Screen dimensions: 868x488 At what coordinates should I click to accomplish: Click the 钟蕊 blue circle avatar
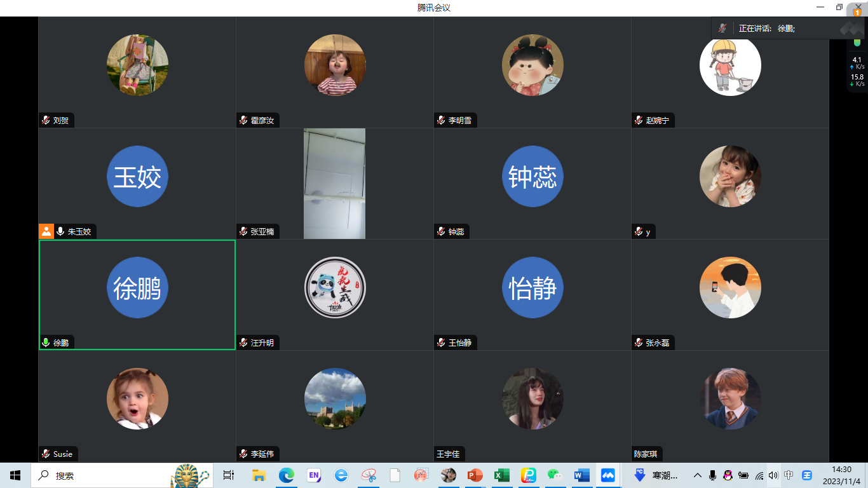pos(532,176)
